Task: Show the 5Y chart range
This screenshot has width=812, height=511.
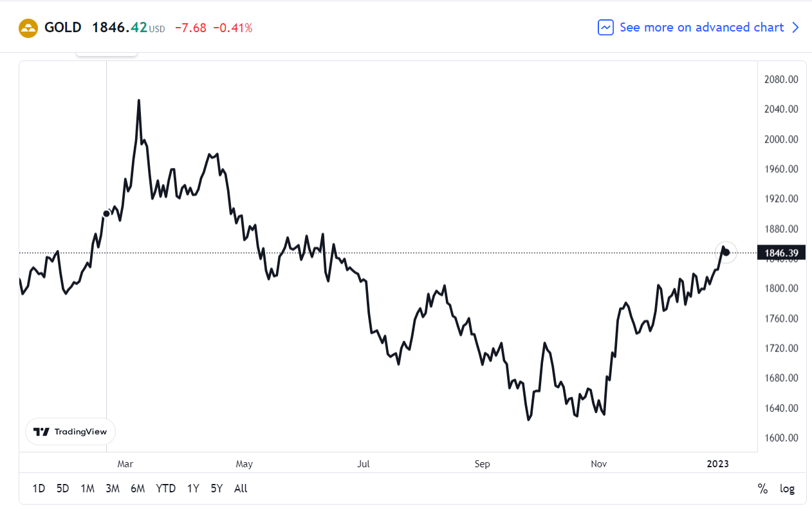Action: [x=216, y=488]
